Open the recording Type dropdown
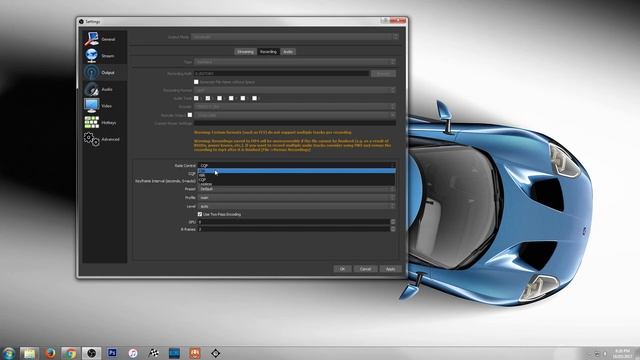The image size is (640, 360). (295, 62)
